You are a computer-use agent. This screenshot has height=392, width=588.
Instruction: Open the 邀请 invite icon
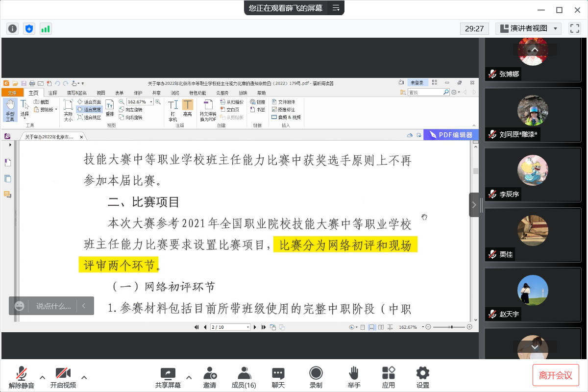click(210, 377)
